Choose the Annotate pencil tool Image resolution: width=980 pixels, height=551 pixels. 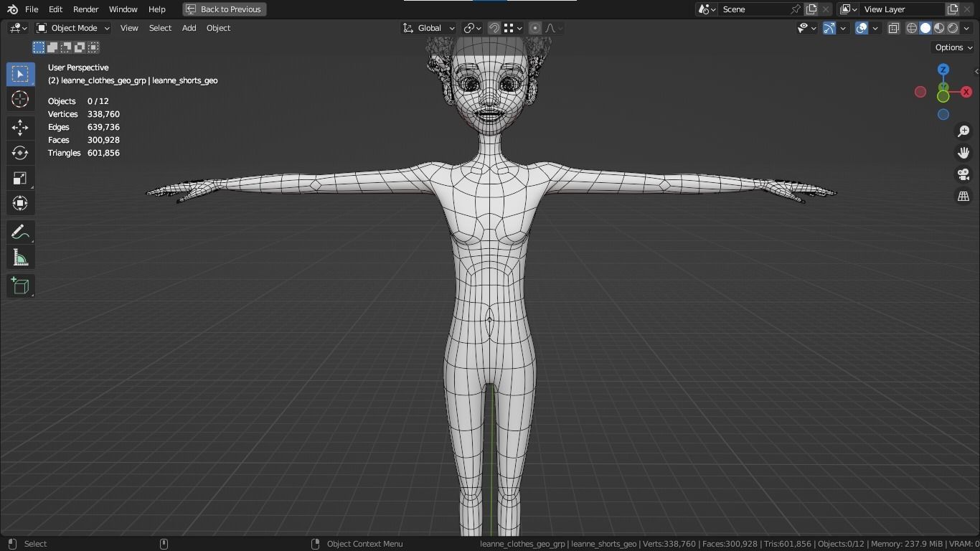20,232
